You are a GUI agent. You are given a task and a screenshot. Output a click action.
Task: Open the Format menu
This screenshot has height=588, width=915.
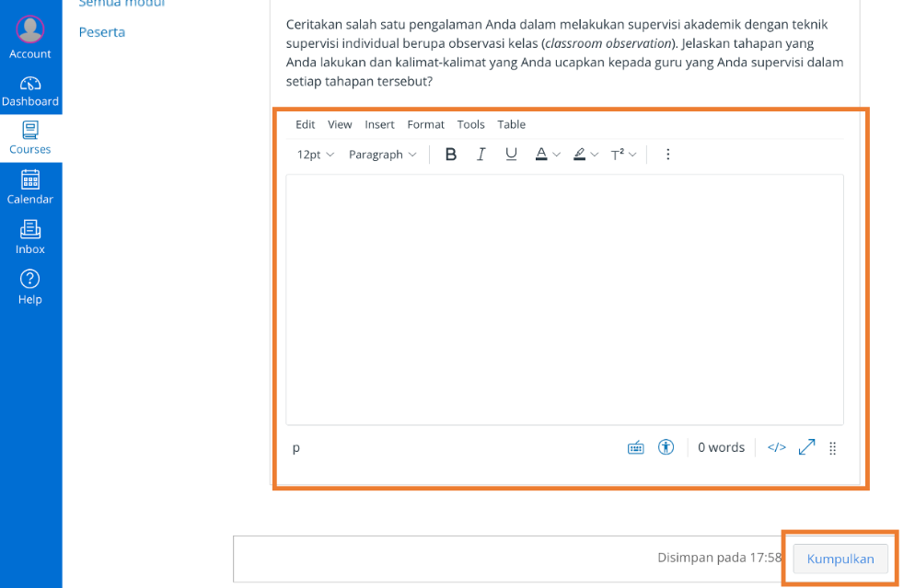(x=425, y=124)
